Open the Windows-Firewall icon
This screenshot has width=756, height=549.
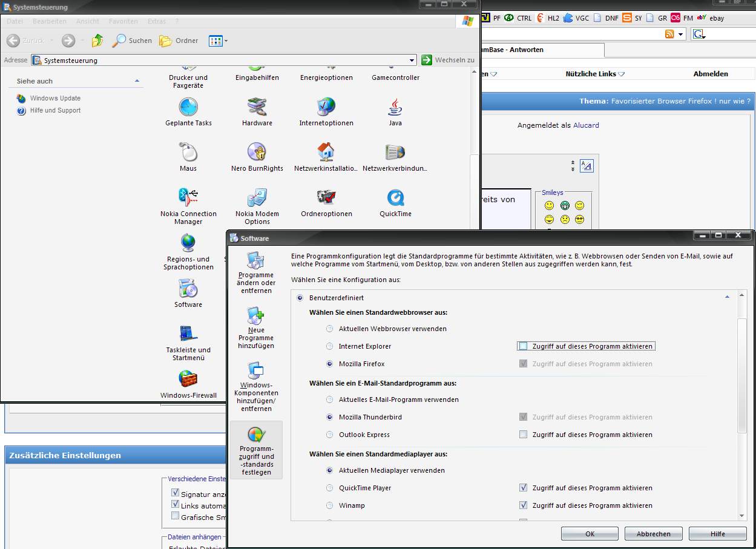click(188, 384)
